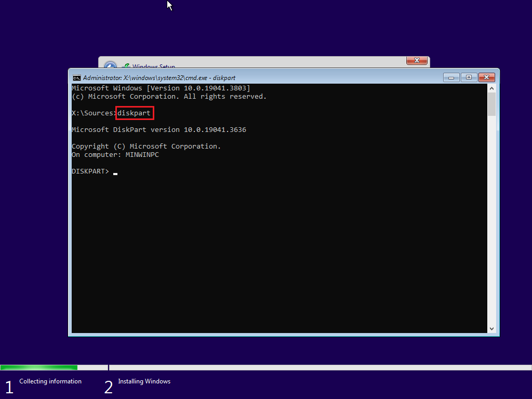Screen dimensions: 532x399
Task: Click the cmd.exe icon in the title bar
Action: click(x=77, y=78)
